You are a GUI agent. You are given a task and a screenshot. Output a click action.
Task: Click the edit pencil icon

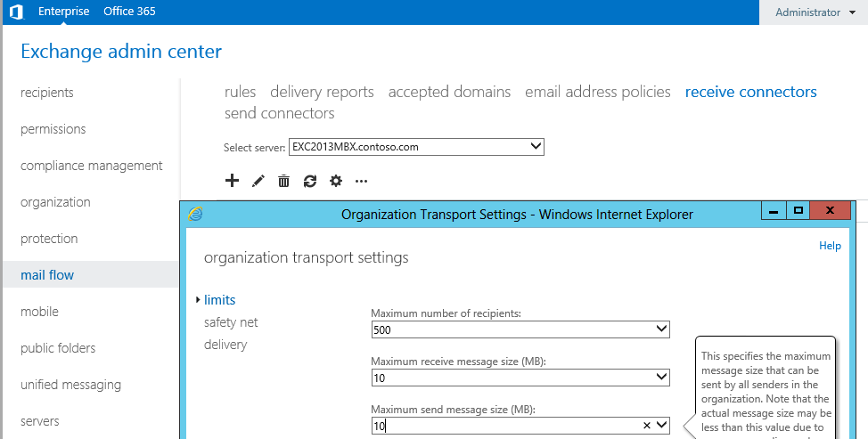coord(258,181)
